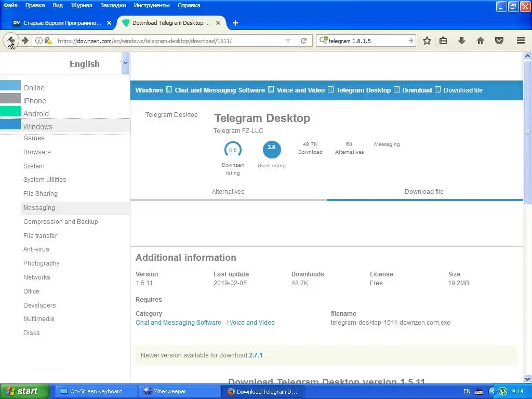Open the Правка menu
This screenshot has width=532, height=399.
(x=35, y=5)
